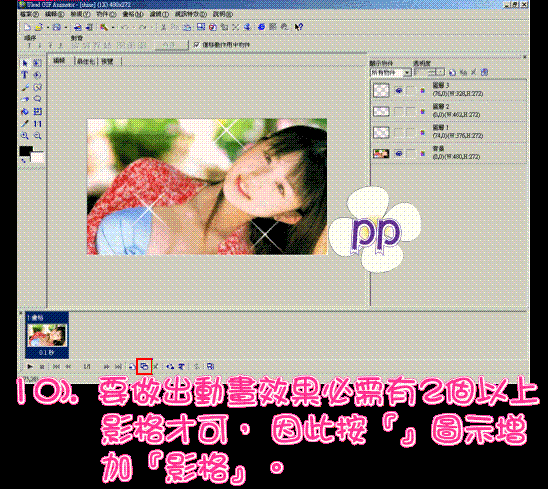548x489 pixels.
Task: Click the New document toolbar icon
Action: point(27,27)
